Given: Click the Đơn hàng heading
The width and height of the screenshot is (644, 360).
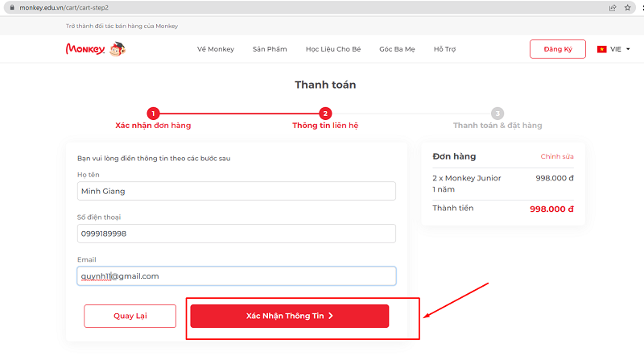Looking at the screenshot, I should (454, 156).
